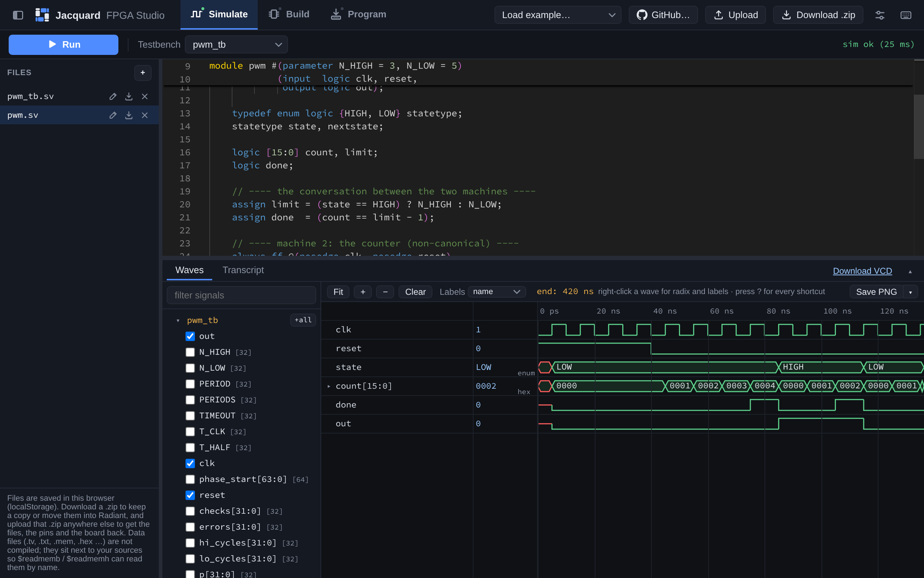Open the Labels name dropdown
This screenshot has width=924, height=578.
(x=497, y=292)
